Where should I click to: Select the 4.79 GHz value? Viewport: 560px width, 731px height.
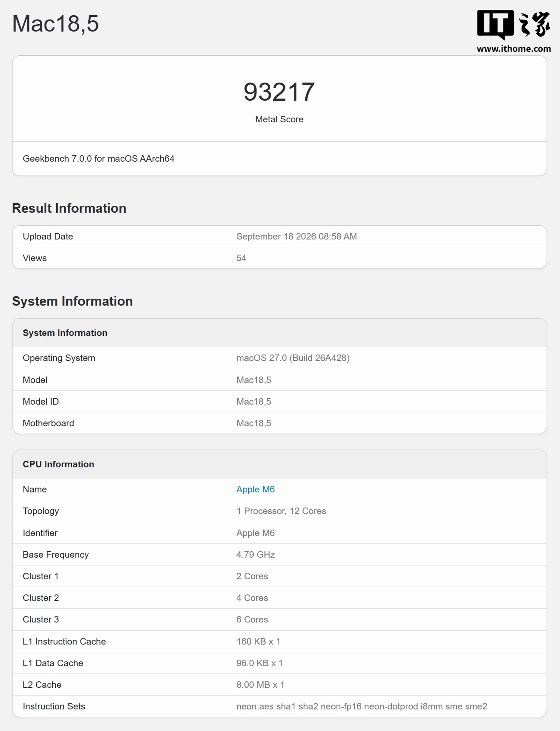[256, 555]
